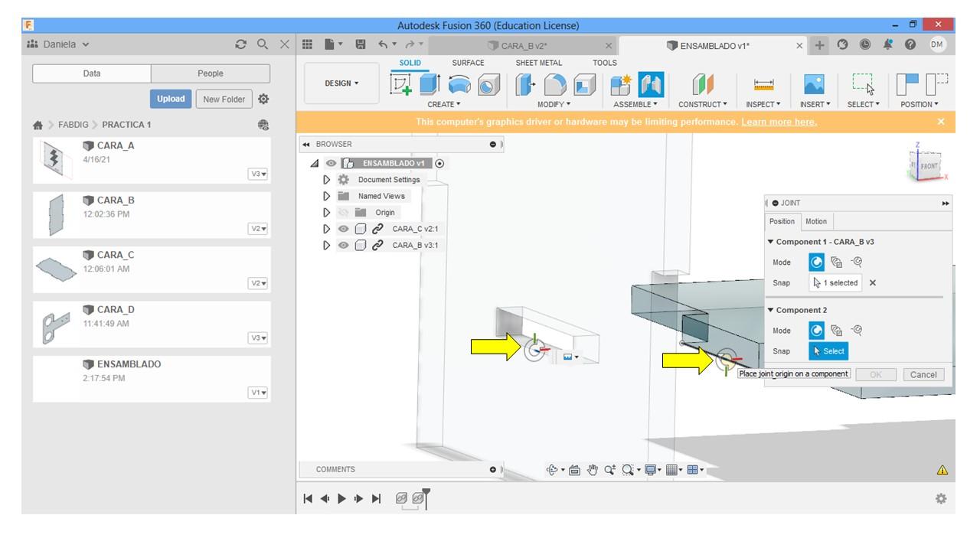Click the Refresh icon in data panel
This screenshot has width=980, height=551.
(241, 45)
